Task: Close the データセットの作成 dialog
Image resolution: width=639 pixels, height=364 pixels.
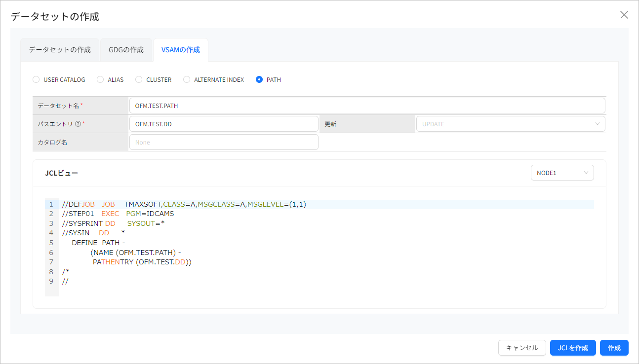Action: 624,15
